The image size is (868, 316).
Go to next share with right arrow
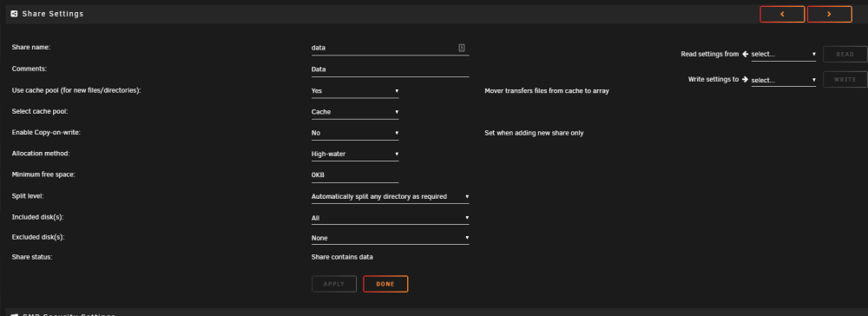coord(829,15)
